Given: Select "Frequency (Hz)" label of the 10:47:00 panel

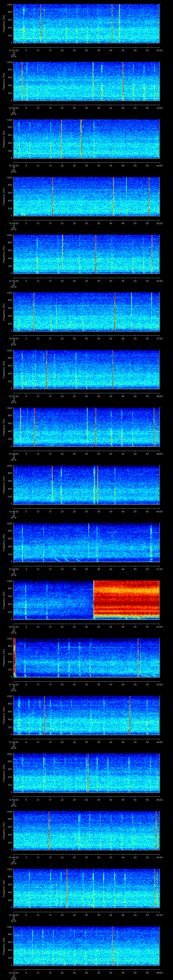Looking at the screenshot, I should [4, 946].
